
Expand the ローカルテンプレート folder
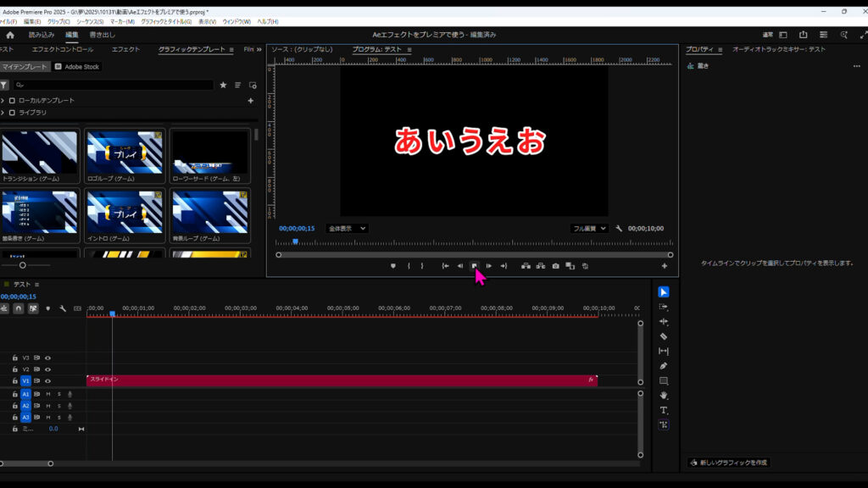coord(3,100)
